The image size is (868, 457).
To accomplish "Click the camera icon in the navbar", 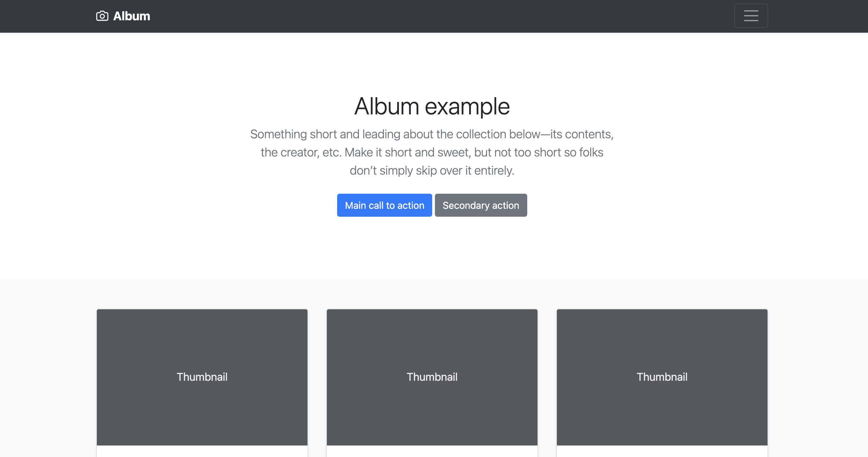I will click(x=102, y=16).
